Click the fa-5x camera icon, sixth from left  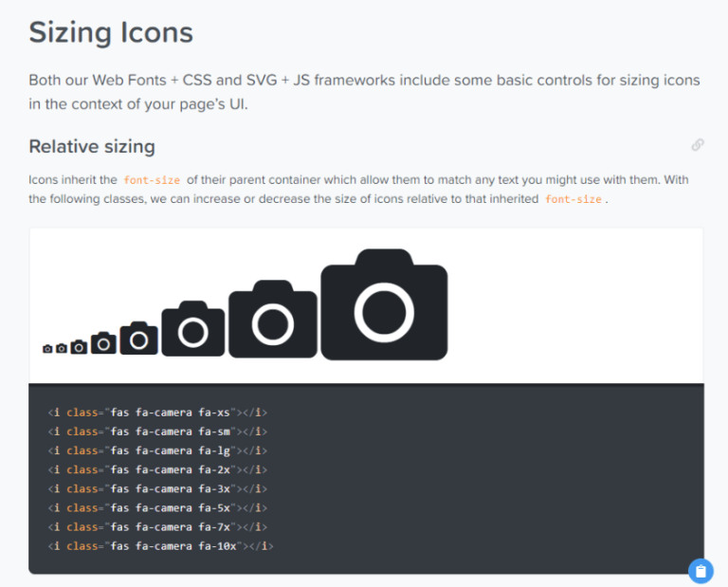coord(193,329)
